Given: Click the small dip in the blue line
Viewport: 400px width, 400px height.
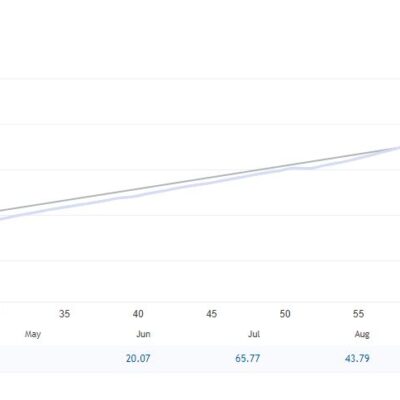Looking at the screenshot, I should tap(310, 168).
